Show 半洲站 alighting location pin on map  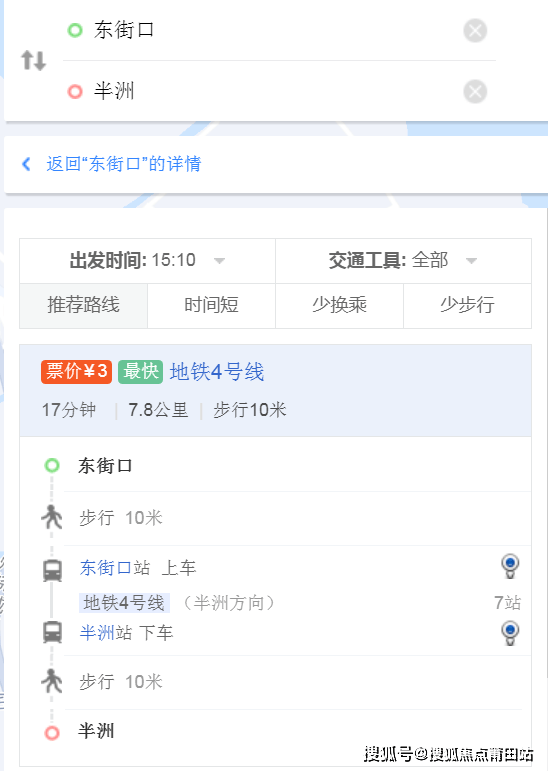510,633
